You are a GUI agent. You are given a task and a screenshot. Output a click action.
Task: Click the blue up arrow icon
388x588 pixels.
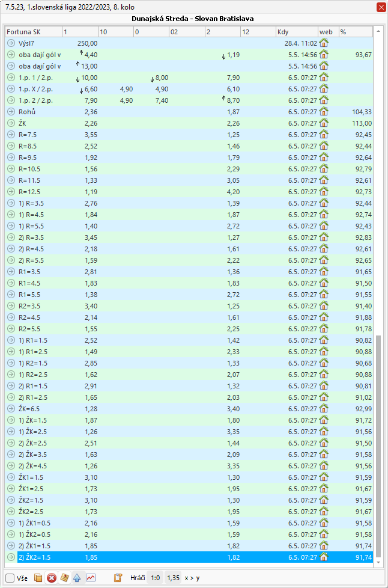77,578
